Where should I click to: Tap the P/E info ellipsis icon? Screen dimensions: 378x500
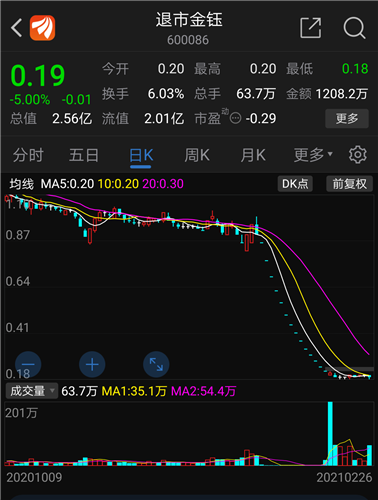[x=235, y=118]
